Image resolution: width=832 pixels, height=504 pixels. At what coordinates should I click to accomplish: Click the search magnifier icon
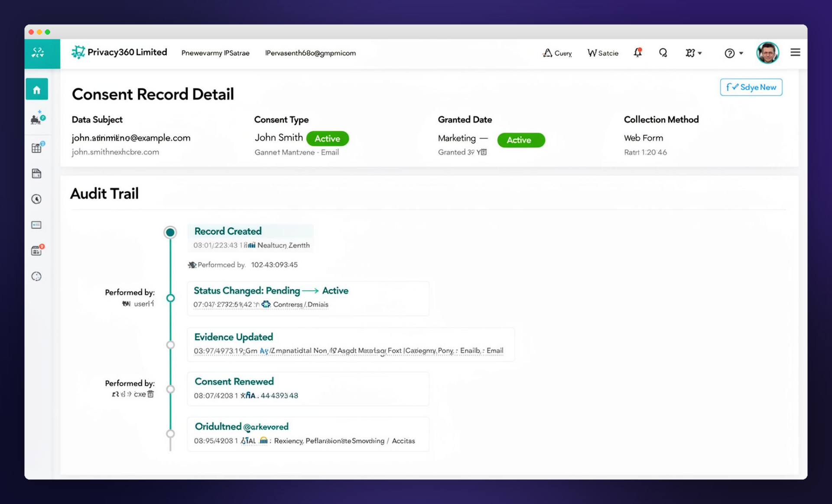[663, 53]
